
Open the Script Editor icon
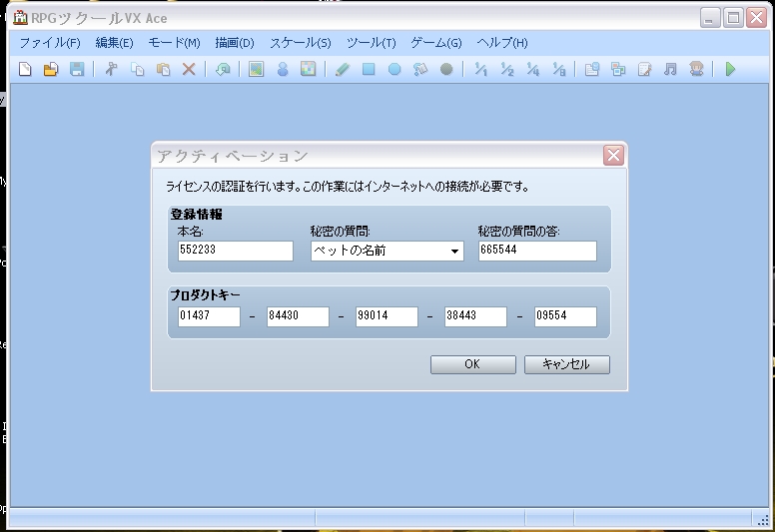tap(644, 69)
